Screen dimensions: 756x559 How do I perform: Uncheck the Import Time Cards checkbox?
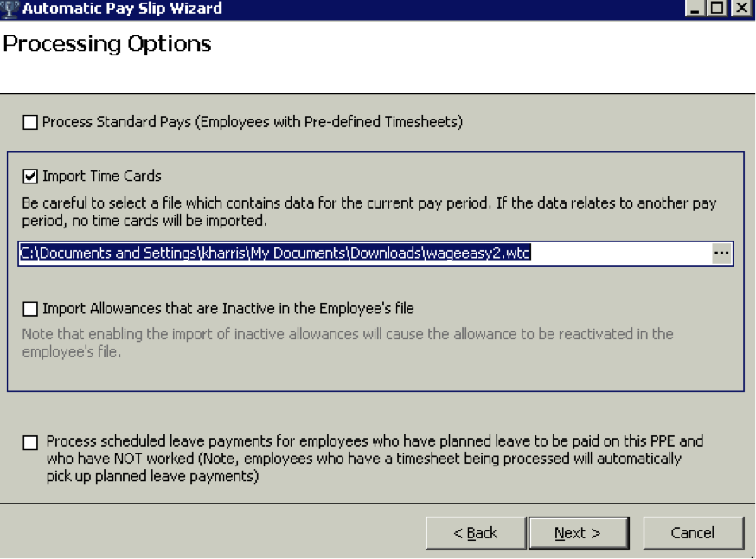coord(31,177)
